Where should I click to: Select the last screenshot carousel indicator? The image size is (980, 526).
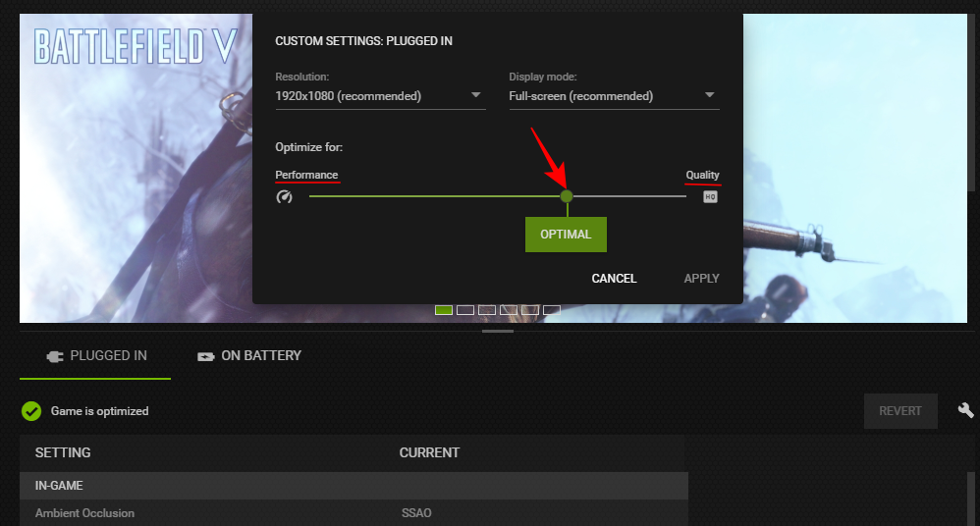click(x=552, y=310)
